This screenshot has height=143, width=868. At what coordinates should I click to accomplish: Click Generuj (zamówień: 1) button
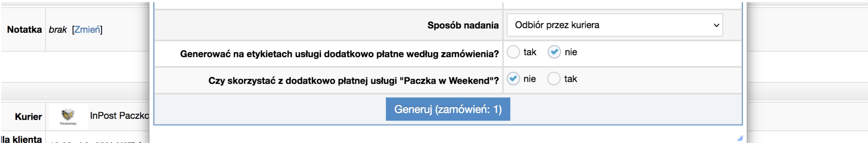pyautogui.click(x=448, y=109)
